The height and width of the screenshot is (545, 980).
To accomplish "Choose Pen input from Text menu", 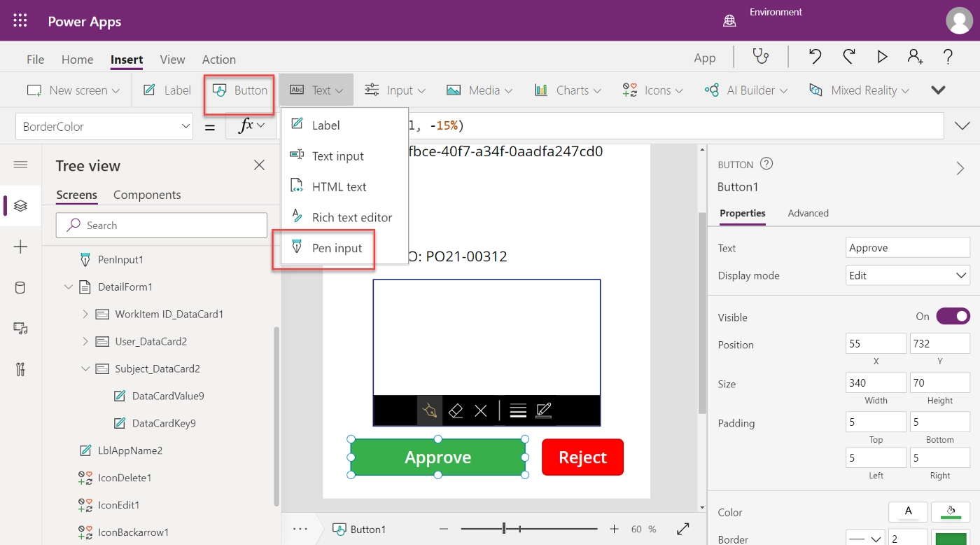I will point(344,248).
